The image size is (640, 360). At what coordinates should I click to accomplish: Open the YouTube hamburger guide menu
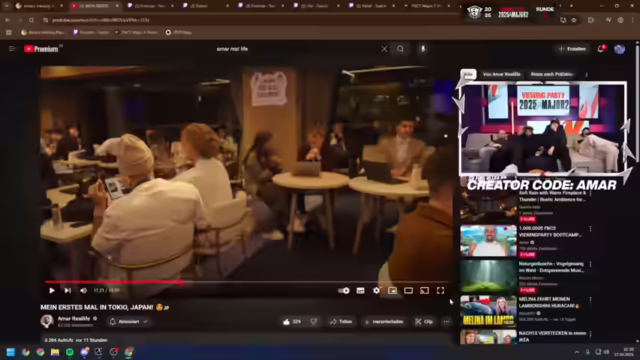coord(12,49)
